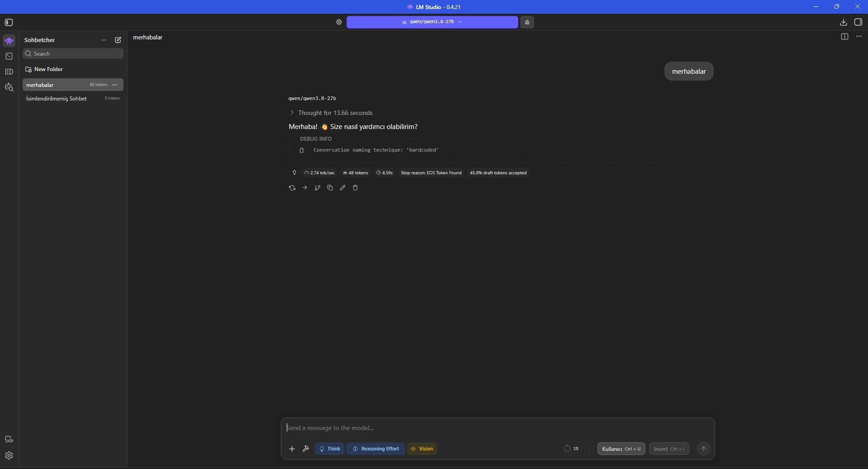This screenshot has height=469, width=868.
Task: Open Sohbetcher header more options
Action: point(104,40)
